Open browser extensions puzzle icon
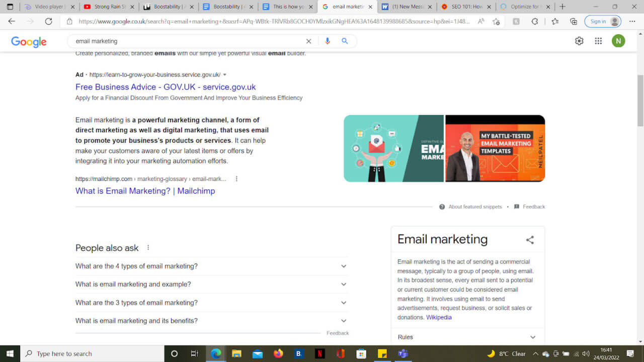Image resolution: width=644 pixels, height=362 pixels. (535, 22)
